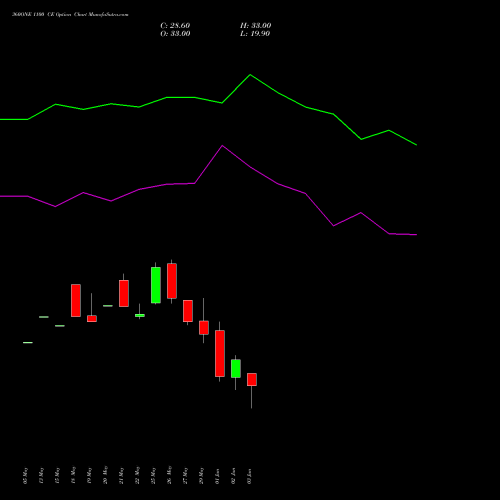Click the close value C: 28.60
Image resolution: width=500 pixels, height=500 pixels.
click(x=175, y=26)
